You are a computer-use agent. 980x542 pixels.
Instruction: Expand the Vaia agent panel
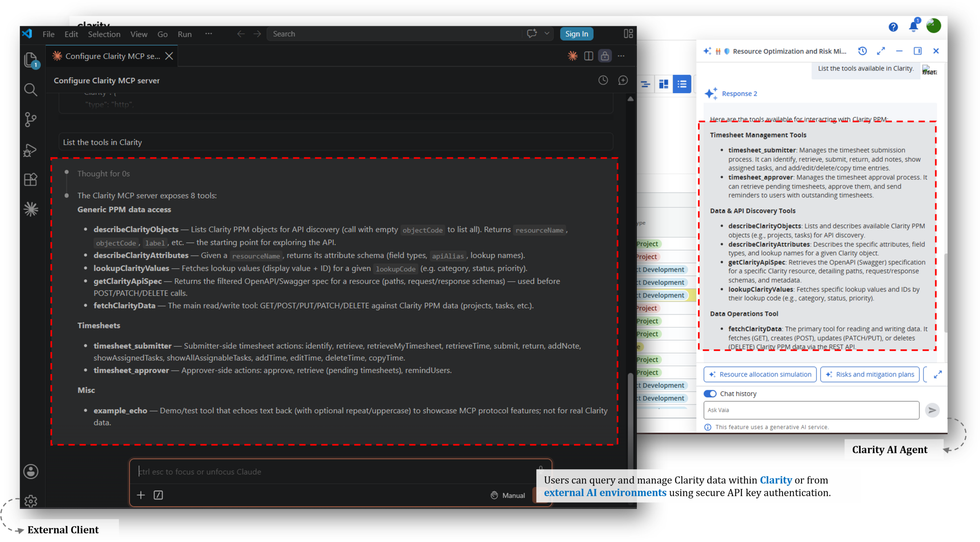click(881, 51)
